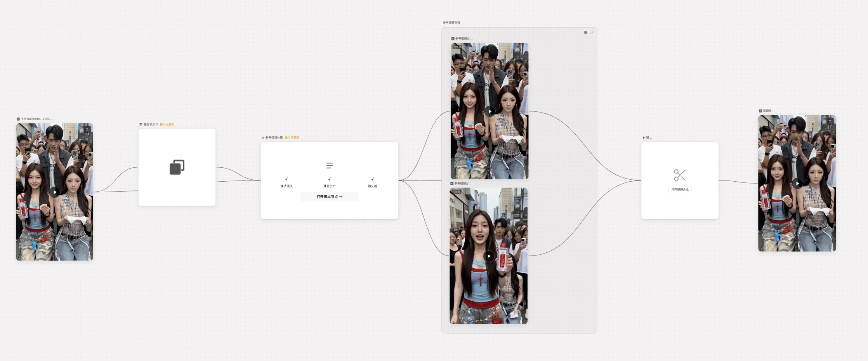This screenshot has width=868, height=361.
Task: Click the 打开脚本节点 button
Action: [330, 197]
